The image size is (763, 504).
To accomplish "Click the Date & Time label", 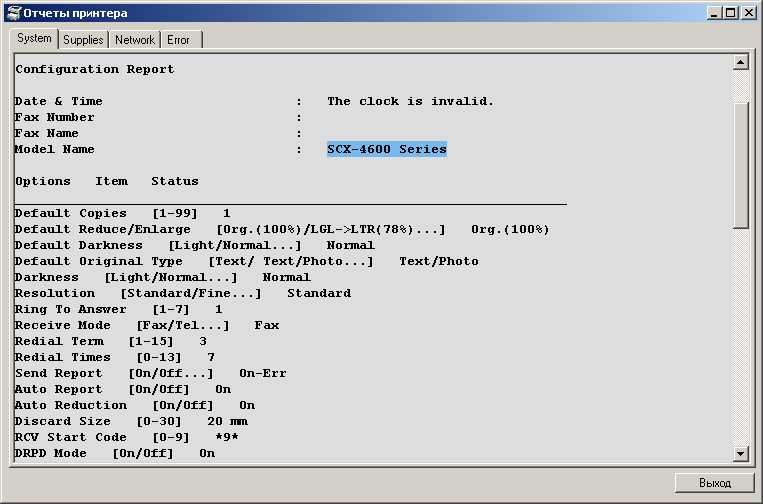I will 59,101.
